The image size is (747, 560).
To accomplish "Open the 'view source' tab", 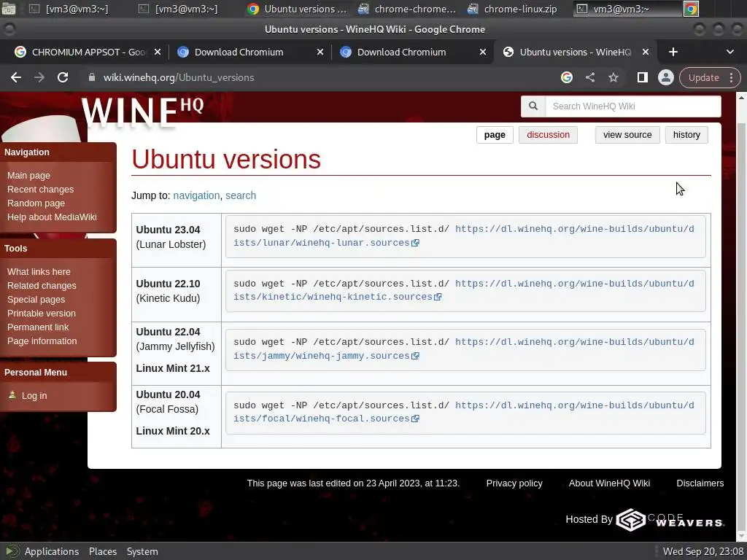I will (627, 135).
